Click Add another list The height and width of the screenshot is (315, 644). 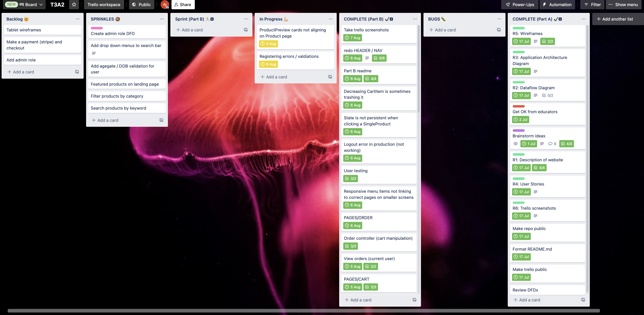tap(615, 19)
